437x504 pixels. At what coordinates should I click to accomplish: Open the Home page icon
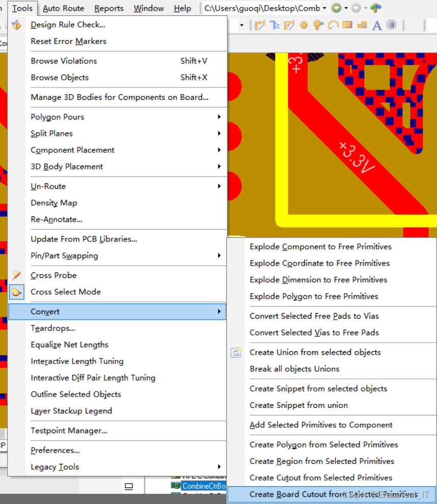pos(375,8)
